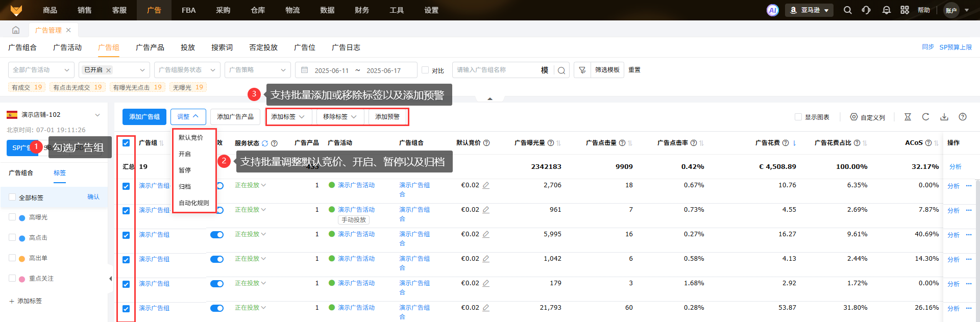This screenshot has width=980, height=322.
Task: Refresh the ad group table
Action: coord(925,117)
